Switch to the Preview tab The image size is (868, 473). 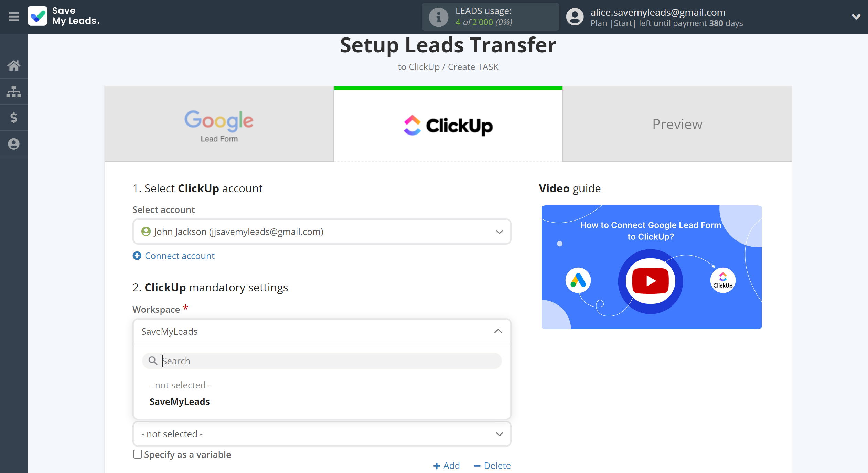(x=677, y=124)
